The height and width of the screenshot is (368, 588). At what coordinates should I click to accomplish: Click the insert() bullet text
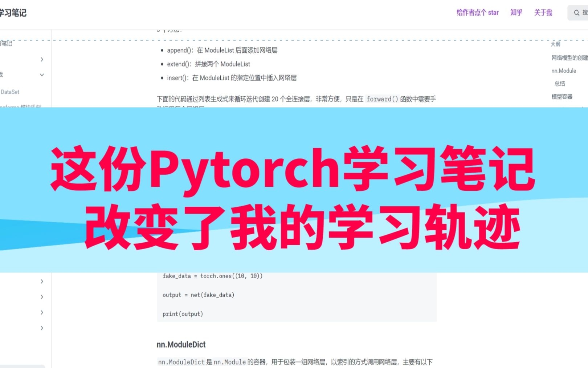232,78
